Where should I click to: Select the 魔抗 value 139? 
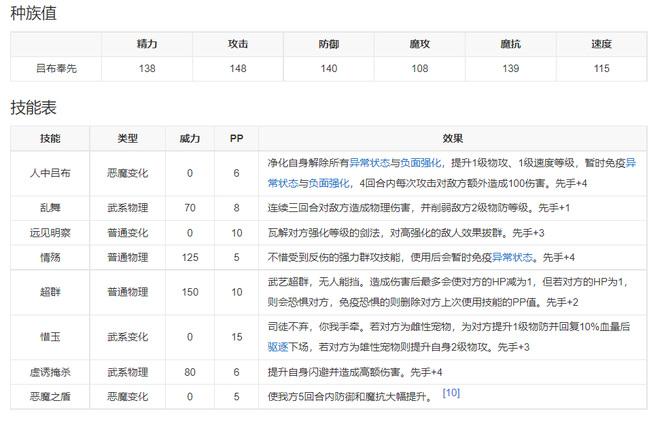tap(511, 68)
